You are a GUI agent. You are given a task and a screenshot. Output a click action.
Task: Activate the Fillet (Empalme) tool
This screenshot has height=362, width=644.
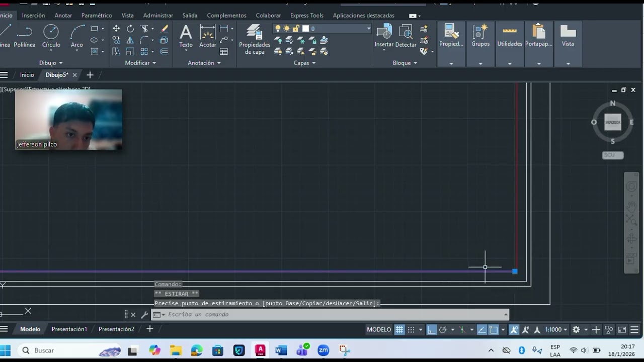pos(145,40)
